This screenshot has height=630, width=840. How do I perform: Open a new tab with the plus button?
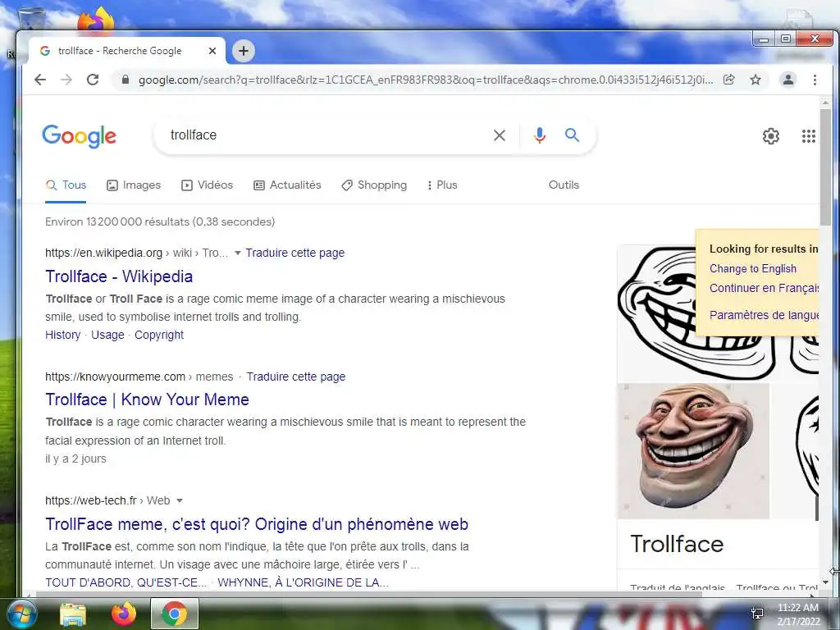(243, 51)
